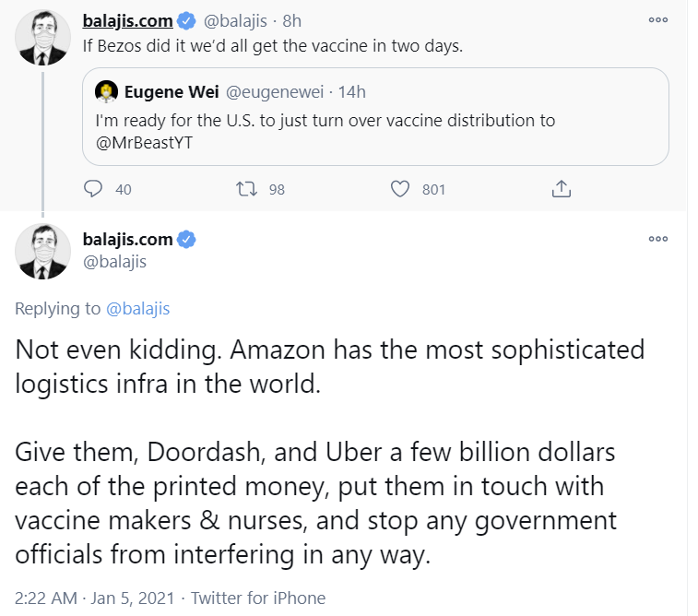Open balajis.com name on the main tweet
This screenshot has width=698, height=616.
[127, 240]
